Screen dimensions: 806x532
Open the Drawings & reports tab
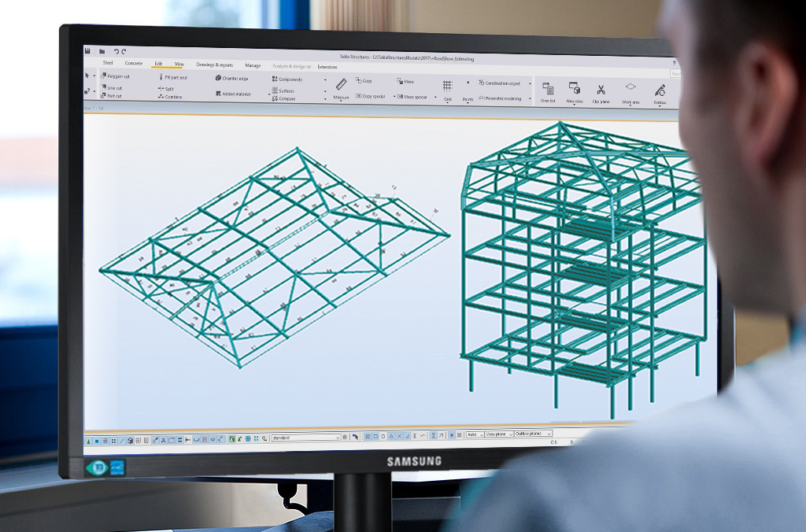[x=214, y=65]
